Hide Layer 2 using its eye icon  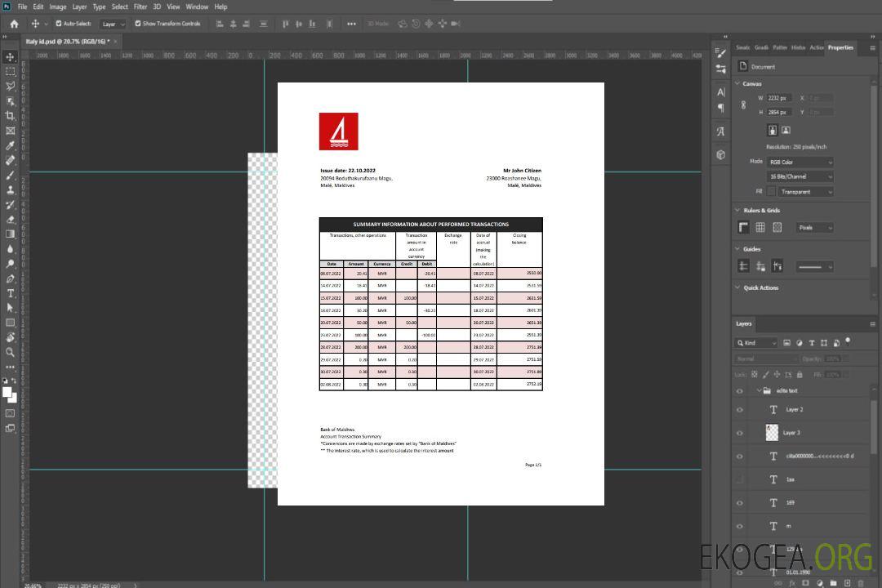click(x=740, y=410)
